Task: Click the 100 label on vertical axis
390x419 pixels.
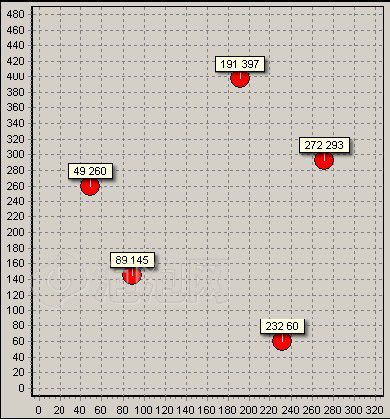Action: (x=16, y=310)
